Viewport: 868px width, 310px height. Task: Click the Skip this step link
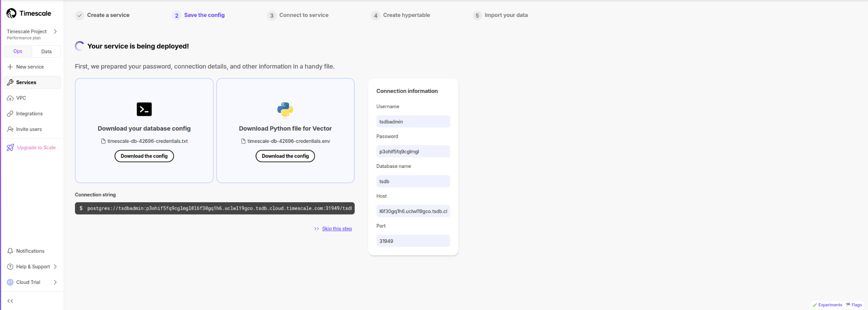(337, 229)
